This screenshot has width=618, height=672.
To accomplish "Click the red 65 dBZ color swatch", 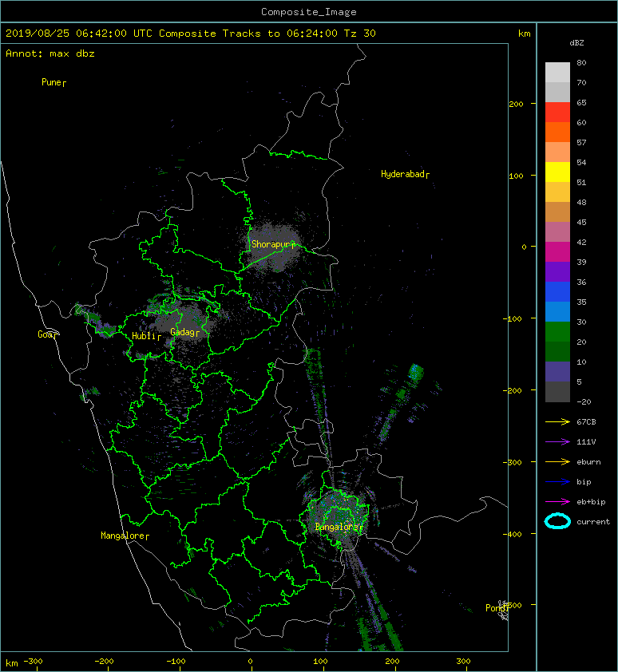I will pyautogui.click(x=557, y=113).
